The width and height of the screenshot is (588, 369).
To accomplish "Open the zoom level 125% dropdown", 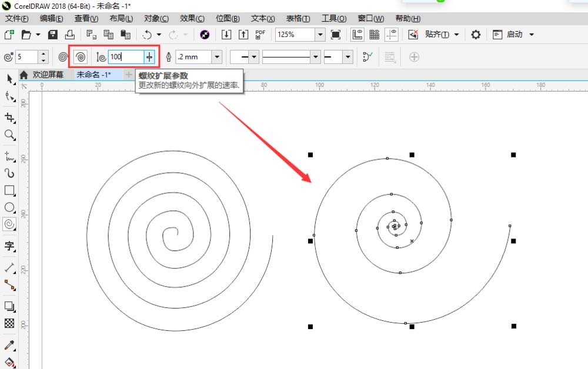I will [x=320, y=35].
